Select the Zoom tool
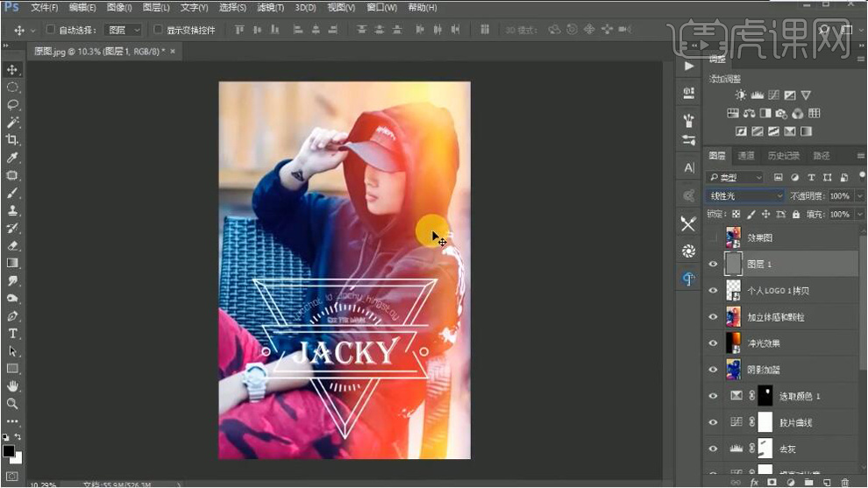The height and width of the screenshot is (488, 868). click(12, 403)
